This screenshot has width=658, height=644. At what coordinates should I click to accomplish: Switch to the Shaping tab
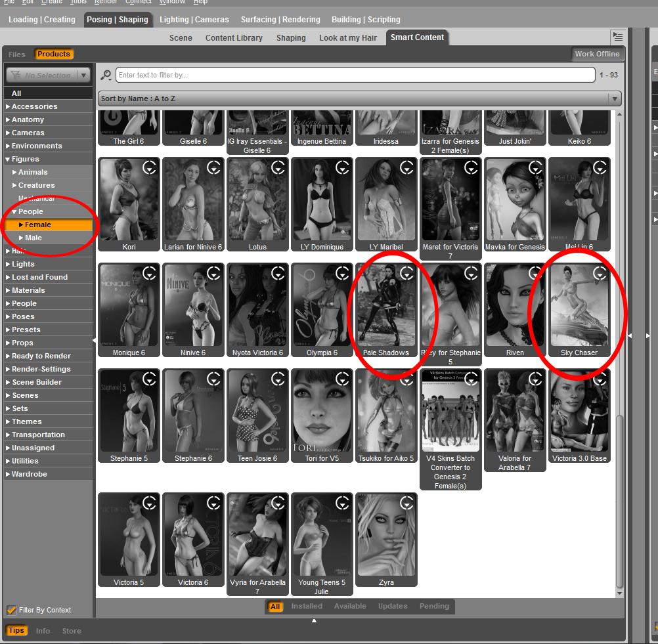(x=291, y=38)
